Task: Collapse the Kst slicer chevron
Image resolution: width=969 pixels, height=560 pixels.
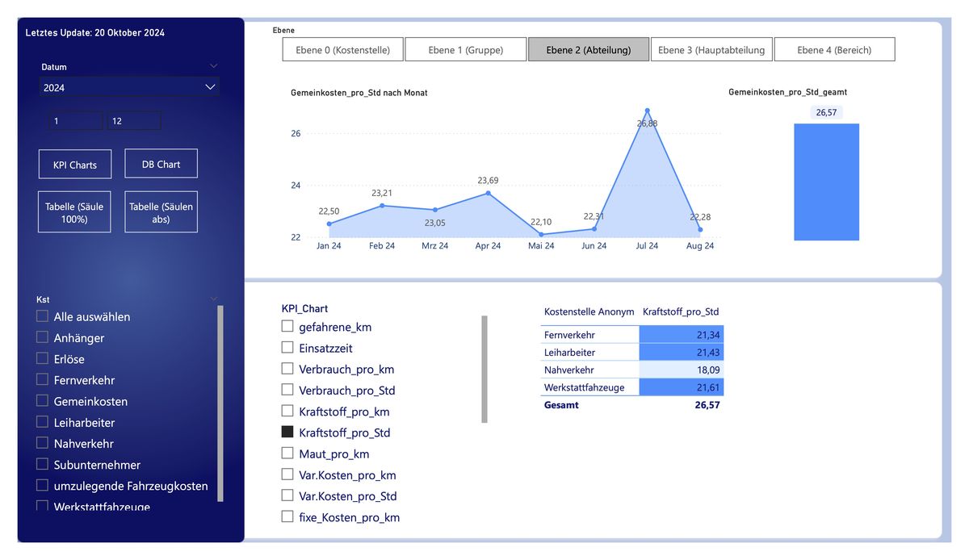Action: tap(213, 299)
